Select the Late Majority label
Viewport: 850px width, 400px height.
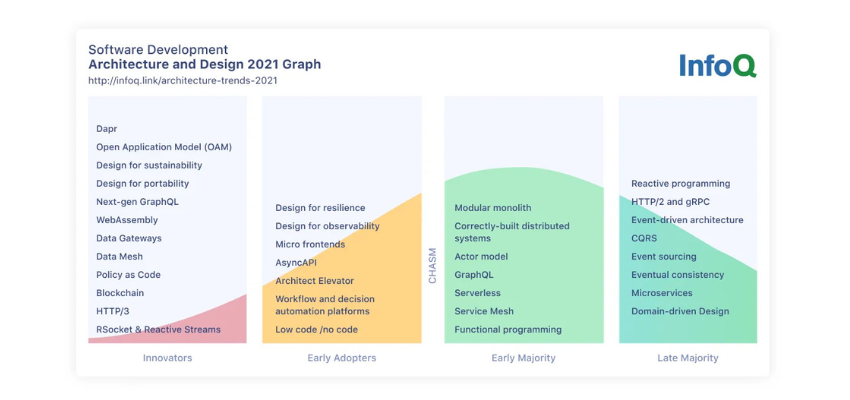coord(687,358)
